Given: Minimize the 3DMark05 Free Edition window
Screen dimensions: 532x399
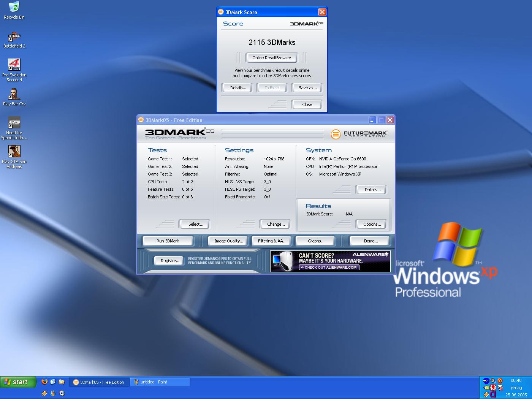Looking at the screenshot, I should (x=372, y=120).
